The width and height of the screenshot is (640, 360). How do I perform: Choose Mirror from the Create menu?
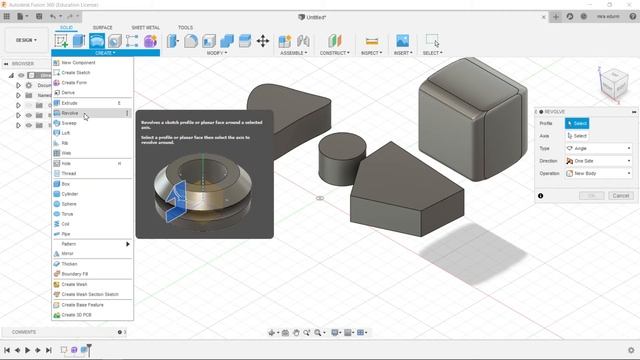92,253
